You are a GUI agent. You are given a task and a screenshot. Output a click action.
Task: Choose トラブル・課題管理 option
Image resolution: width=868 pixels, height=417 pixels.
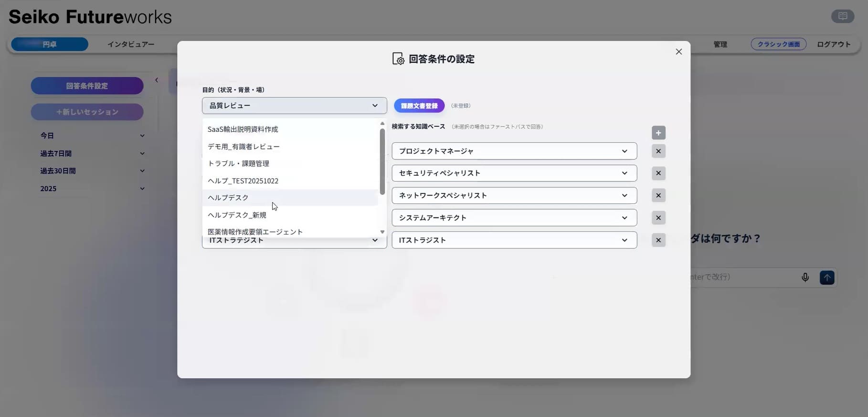pos(238,163)
